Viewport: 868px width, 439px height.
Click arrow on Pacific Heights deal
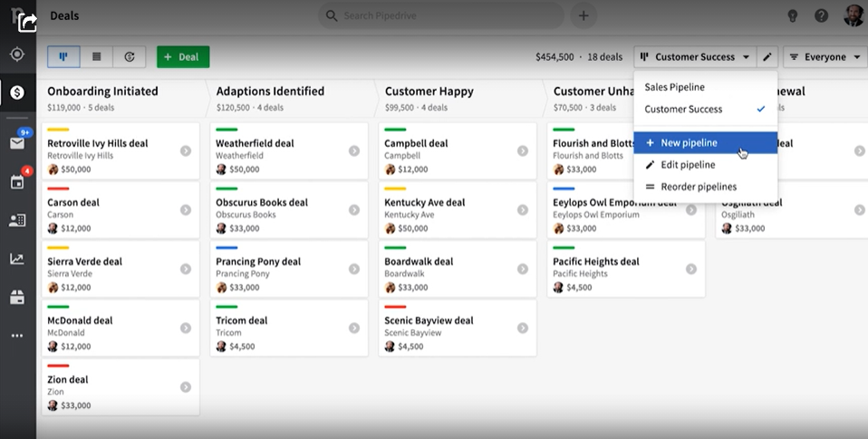pyautogui.click(x=690, y=268)
